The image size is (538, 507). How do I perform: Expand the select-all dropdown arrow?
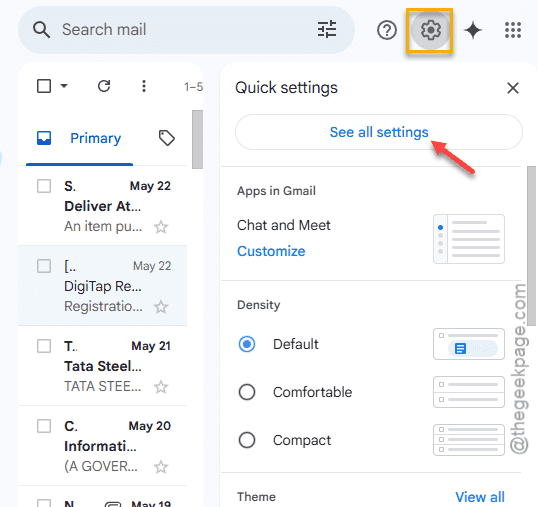pyautogui.click(x=64, y=86)
